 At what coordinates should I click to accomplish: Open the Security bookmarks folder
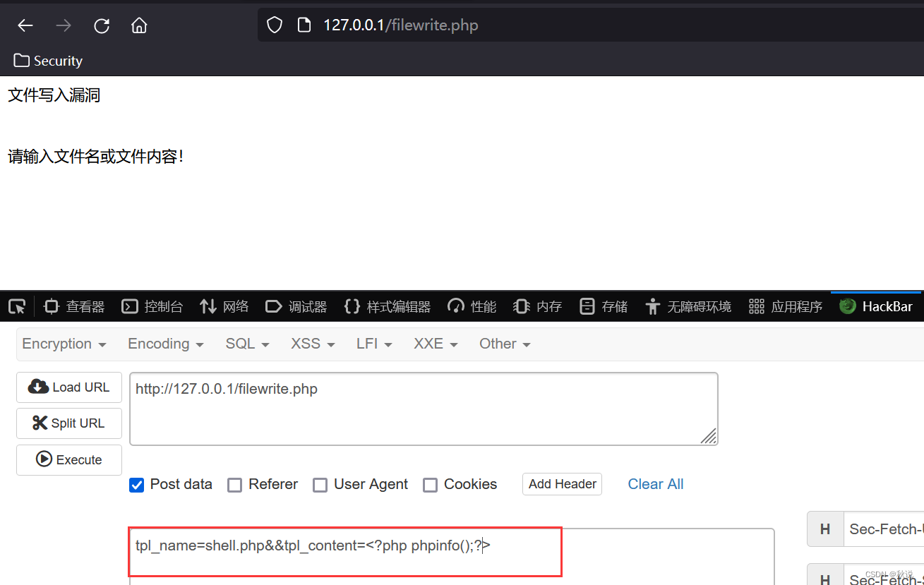tap(48, 61)
